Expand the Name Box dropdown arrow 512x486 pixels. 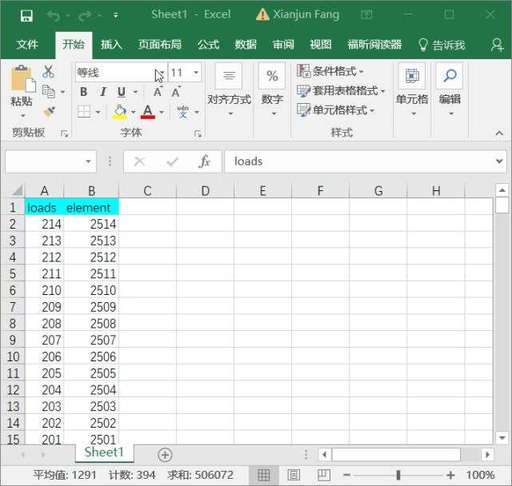coord(88,162)
